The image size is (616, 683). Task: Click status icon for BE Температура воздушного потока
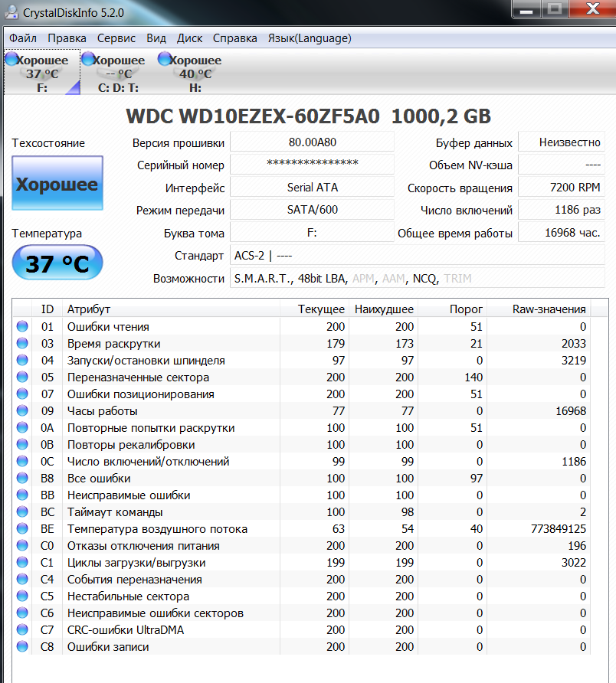22,528
